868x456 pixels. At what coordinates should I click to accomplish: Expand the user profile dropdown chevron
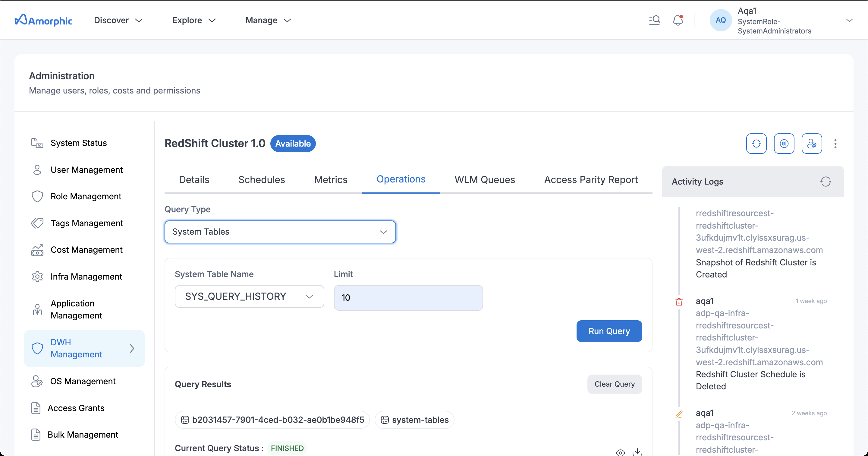(x=849, y=20)
